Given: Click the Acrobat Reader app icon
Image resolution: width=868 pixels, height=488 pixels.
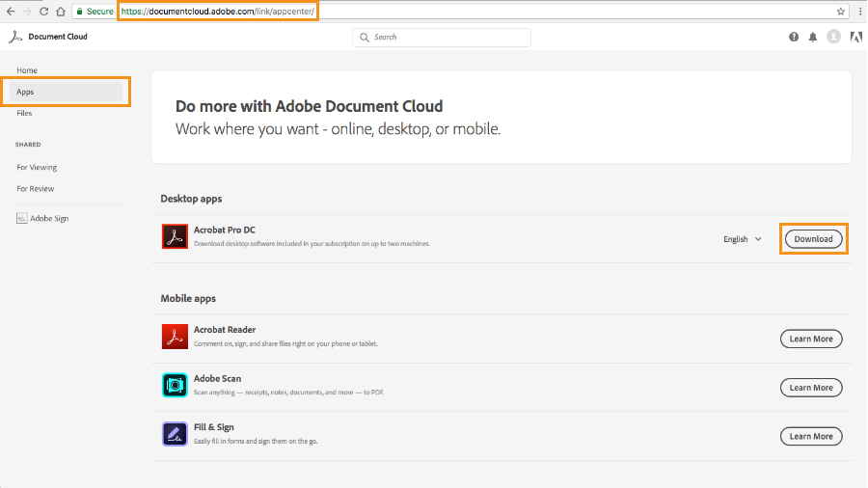Looking at the screenshot, I should point(175,338).
